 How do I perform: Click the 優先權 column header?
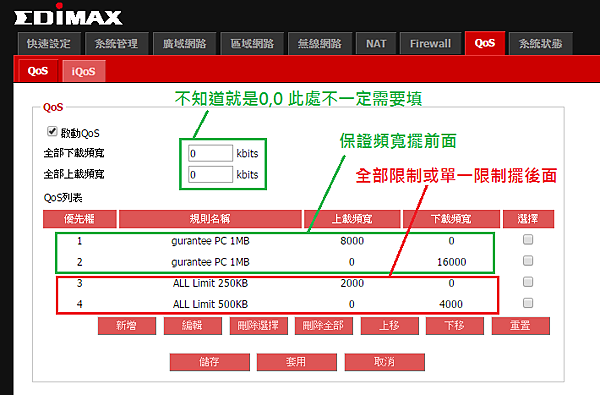[x=80, y=219]
